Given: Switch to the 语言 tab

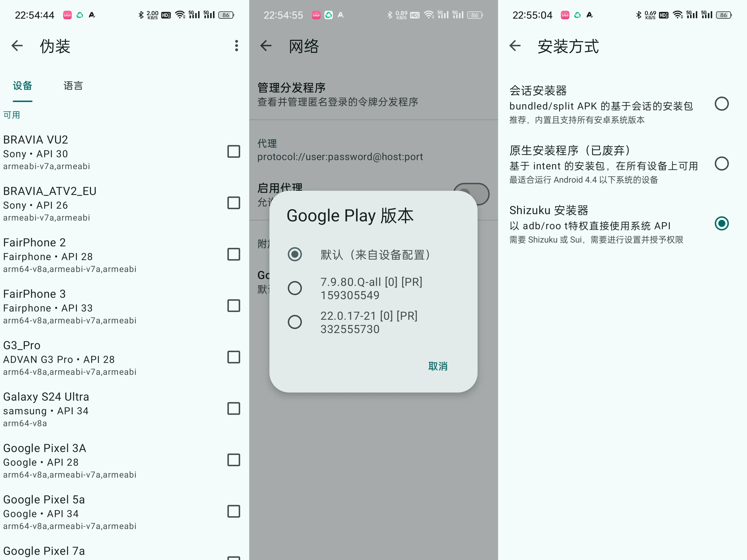Looking at the screenshot, I should pyautogui.click(x=73, y=86).
